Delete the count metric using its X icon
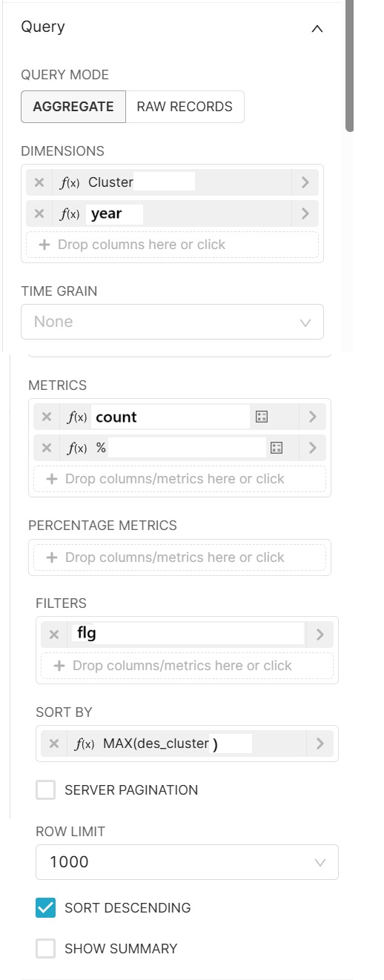This screenshot has height=980, width=384. [x=47, y=417]
